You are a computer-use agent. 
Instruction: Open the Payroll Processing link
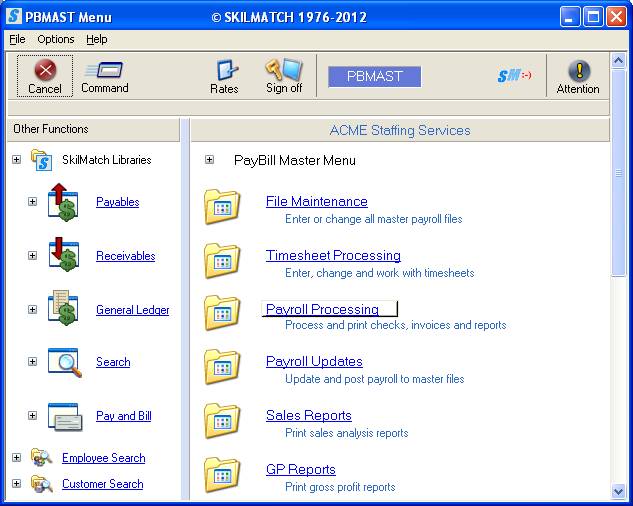[x=322, y=309]
